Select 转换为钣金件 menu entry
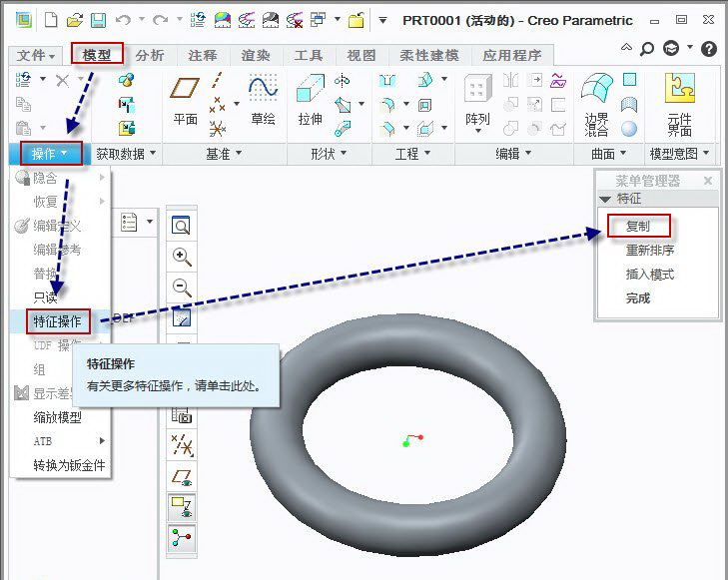Screen dimensions: 728x580 60,465
